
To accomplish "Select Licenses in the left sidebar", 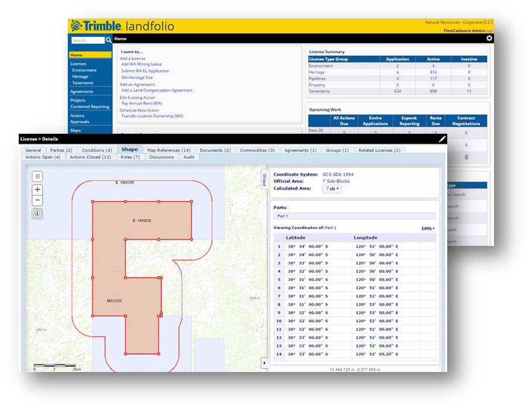I will point(78,64).
